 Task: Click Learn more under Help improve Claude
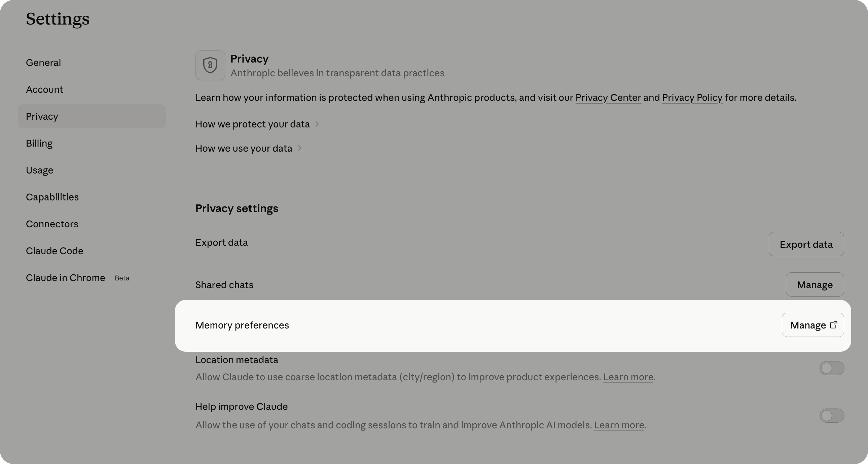[x=619, y=425]
